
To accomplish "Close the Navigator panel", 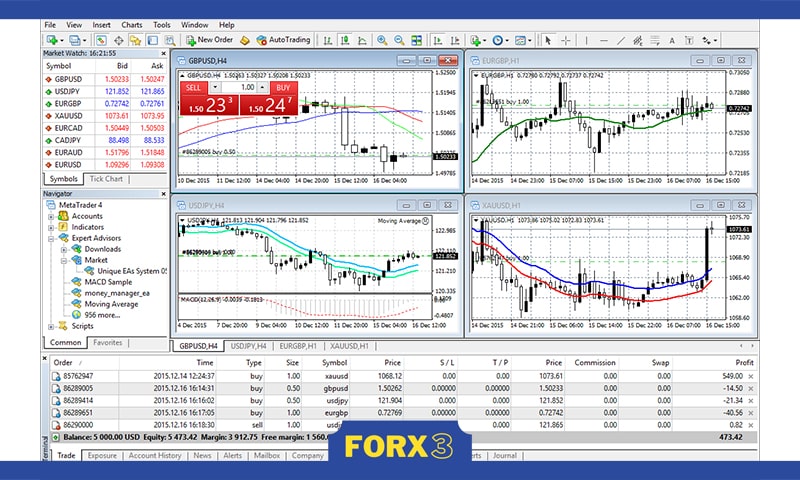I will click(x=162, y=192).
